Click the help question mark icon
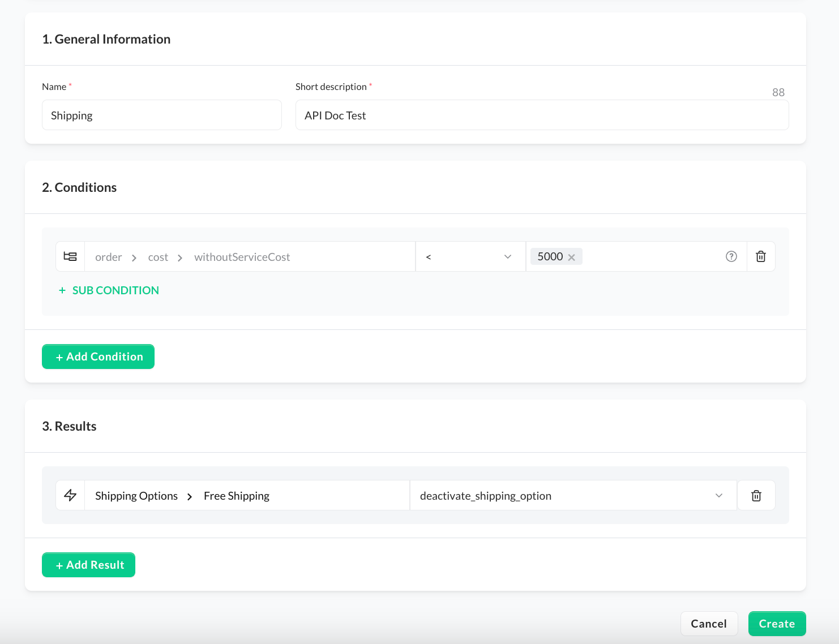This screenshot has width=839, height=644. click(x=731, y=256)
